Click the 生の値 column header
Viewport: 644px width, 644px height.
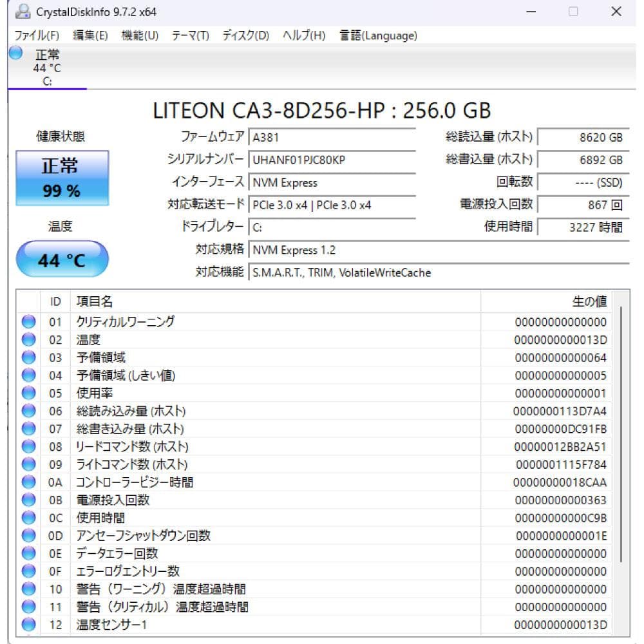[589, 301]
